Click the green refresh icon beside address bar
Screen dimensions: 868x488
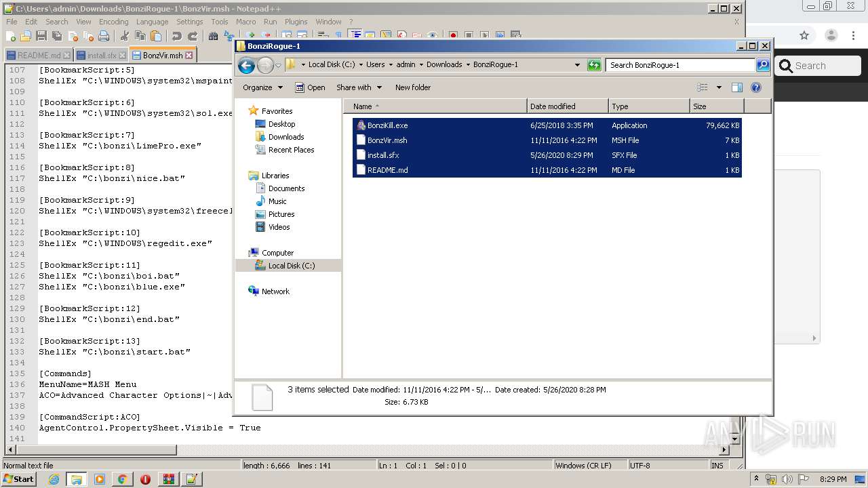594,65
